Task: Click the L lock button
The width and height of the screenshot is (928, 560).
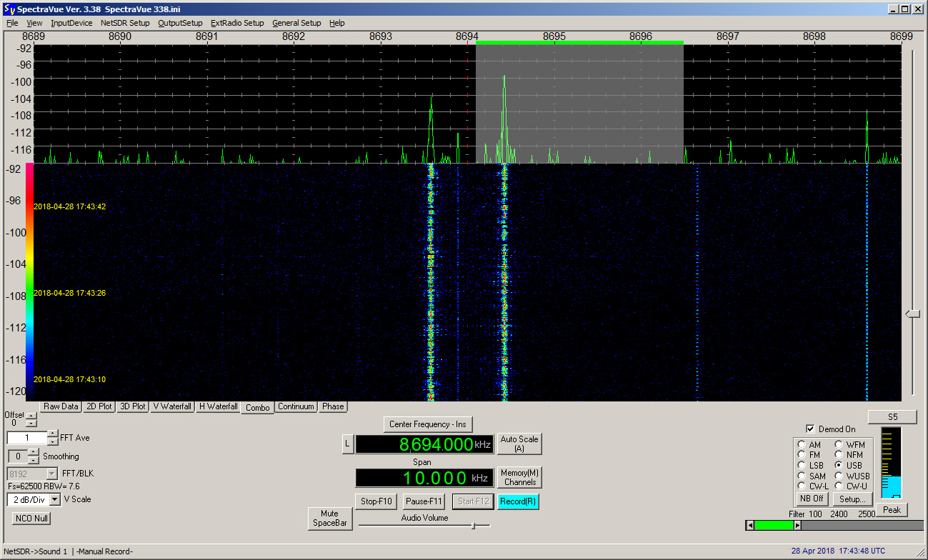Action: pos(347,444)
